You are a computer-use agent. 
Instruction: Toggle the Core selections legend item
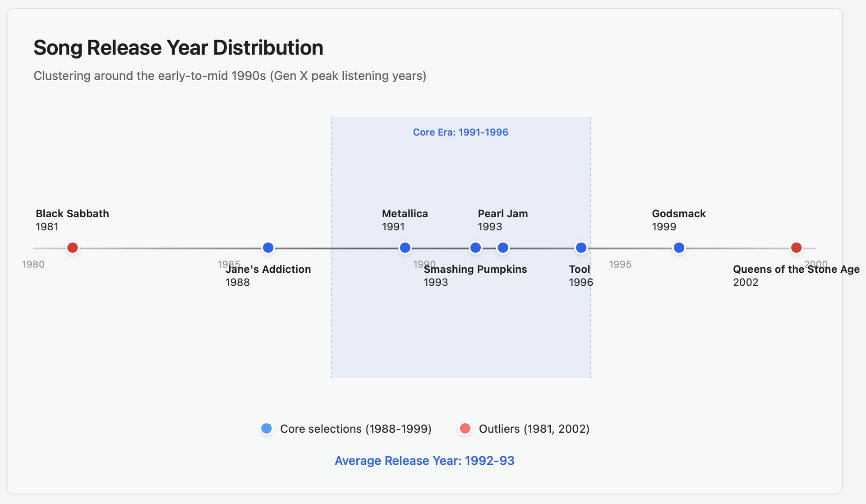(x=356, y=429)
